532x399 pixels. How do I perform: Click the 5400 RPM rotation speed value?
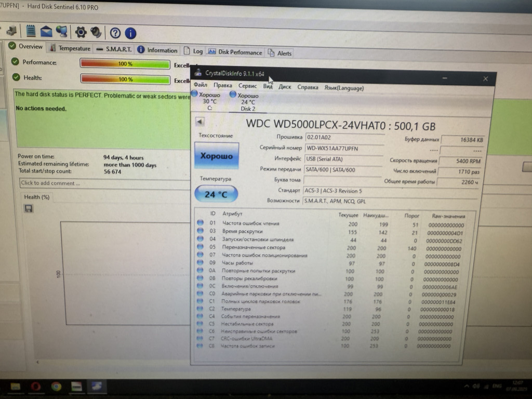460,161
